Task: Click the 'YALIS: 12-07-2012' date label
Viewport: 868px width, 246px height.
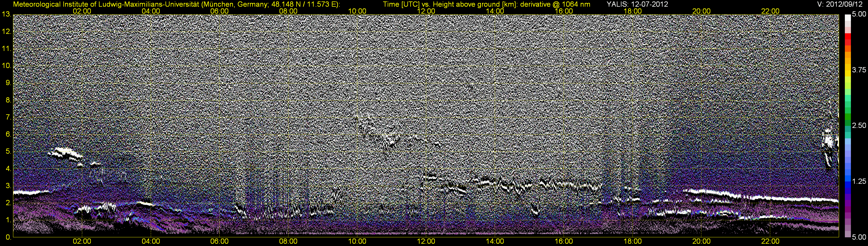Action: point(637,4)
